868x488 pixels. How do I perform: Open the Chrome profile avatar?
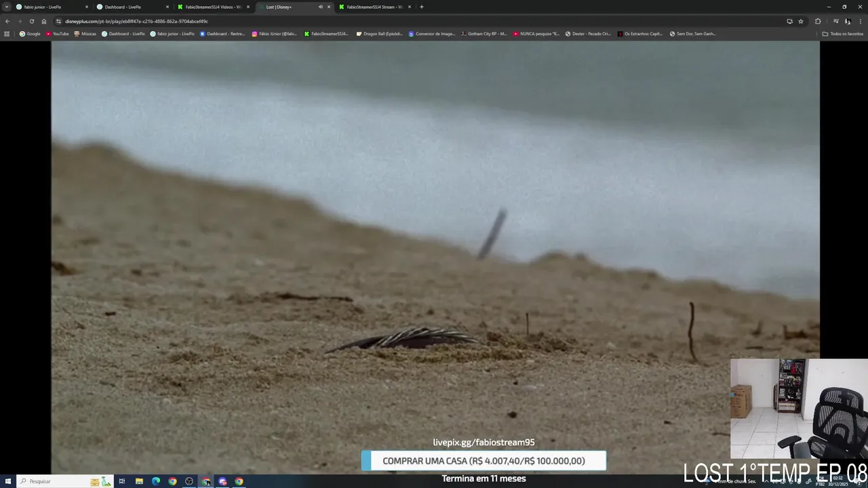coord(848,21)
